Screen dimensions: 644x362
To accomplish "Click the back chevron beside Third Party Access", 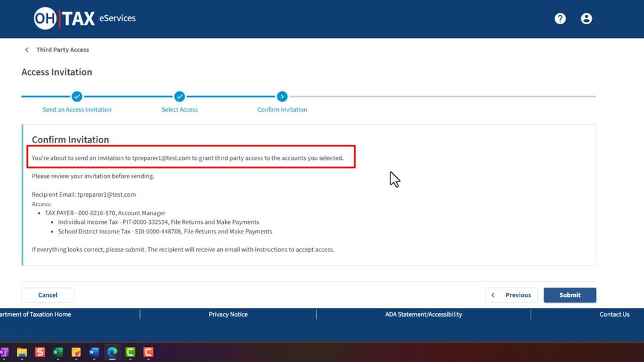I will (x=27, y=49).
